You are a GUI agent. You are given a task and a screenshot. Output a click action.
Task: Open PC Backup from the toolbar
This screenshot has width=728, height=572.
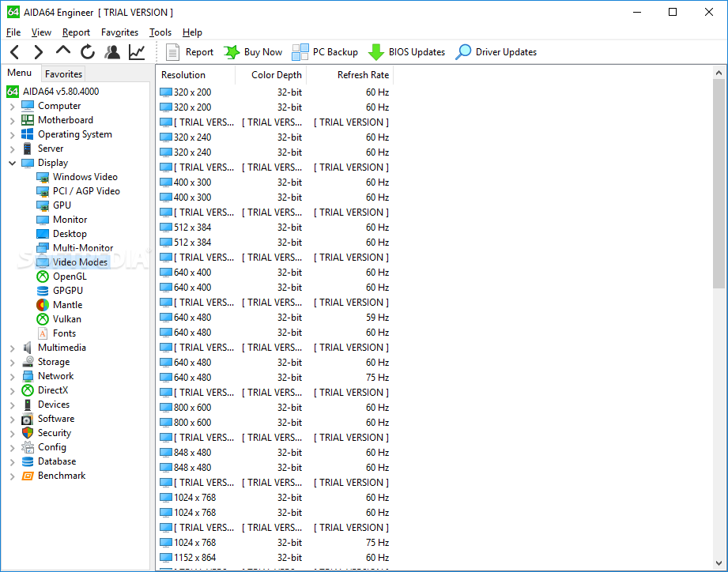point(325,52)
